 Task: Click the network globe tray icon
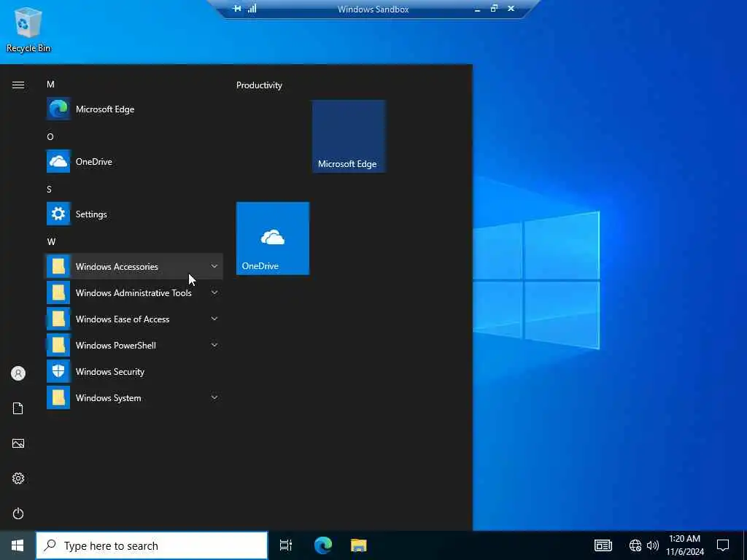click(635, 545)
